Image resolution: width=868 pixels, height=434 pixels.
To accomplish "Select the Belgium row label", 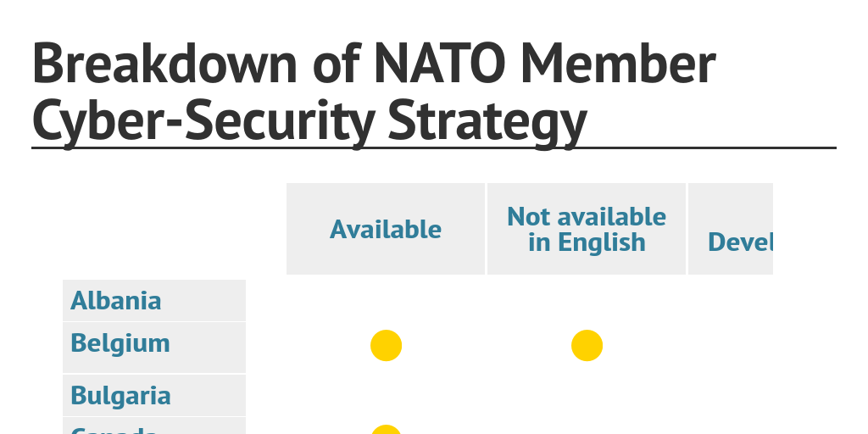I will (x=120, y=343).
